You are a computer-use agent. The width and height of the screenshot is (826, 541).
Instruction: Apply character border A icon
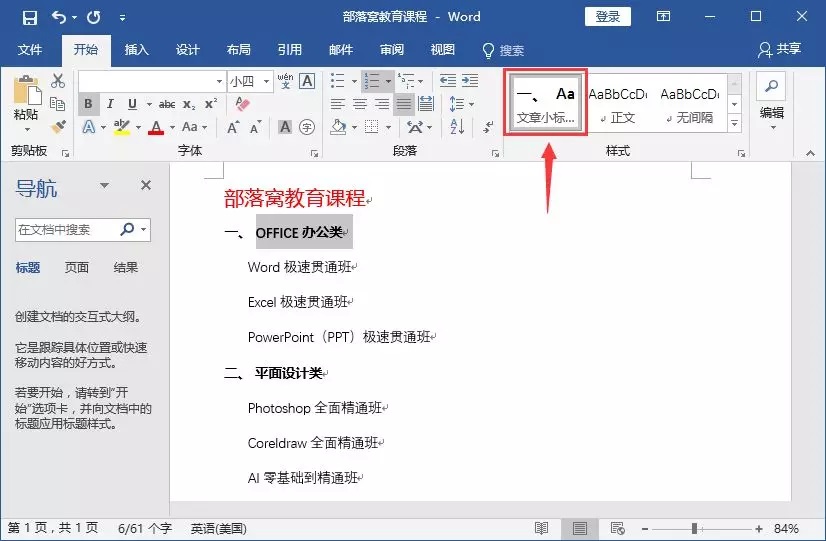pos(307,81)
